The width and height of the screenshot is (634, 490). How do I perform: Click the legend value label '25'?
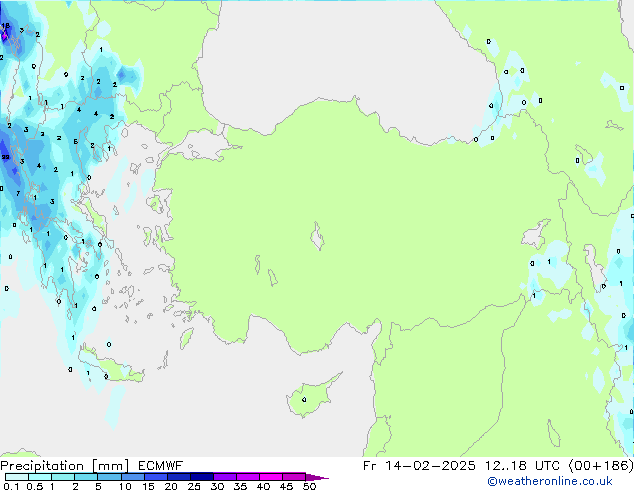[x=194, y=486]
